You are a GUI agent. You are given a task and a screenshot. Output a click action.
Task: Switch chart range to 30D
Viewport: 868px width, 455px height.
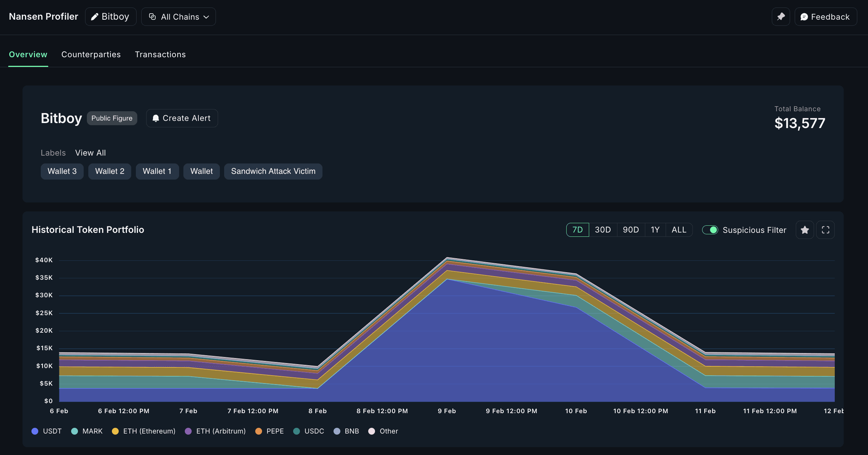603,230
